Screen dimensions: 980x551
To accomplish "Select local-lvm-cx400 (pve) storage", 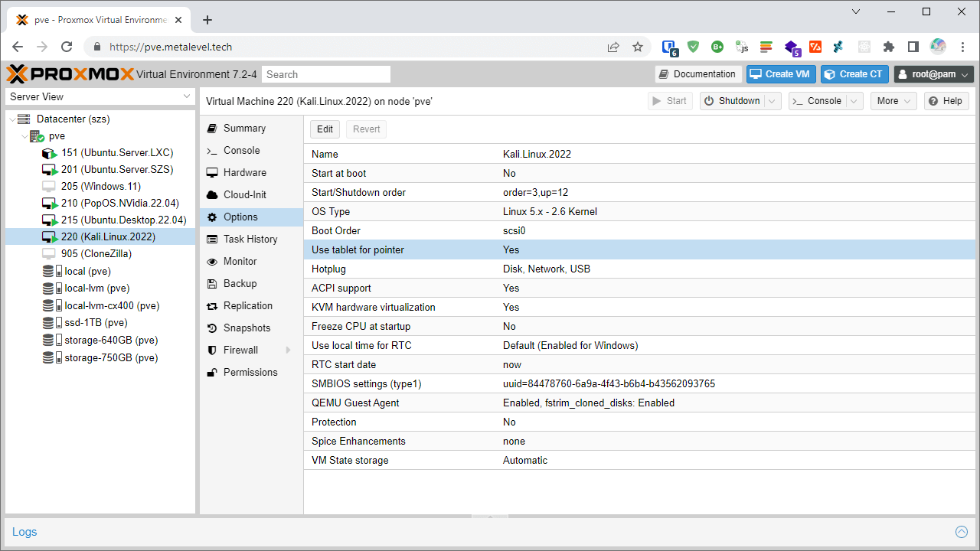I will pyautogui.click(x=100, y=306).
